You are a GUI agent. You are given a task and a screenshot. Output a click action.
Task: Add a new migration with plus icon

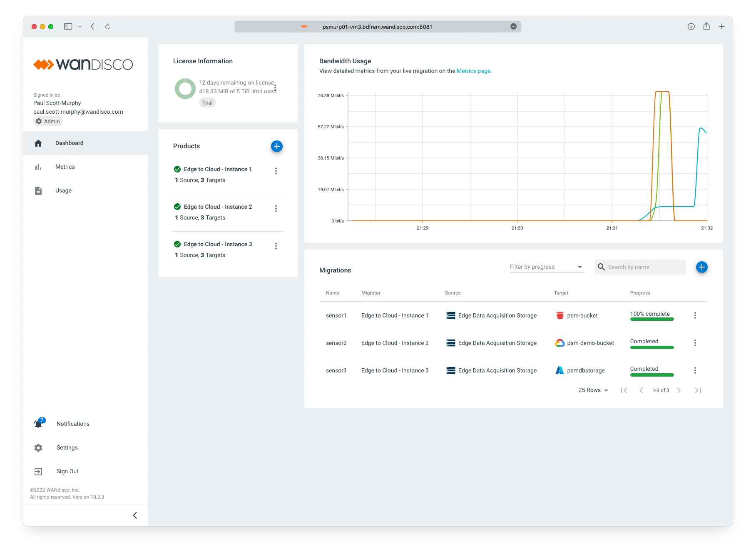[x=701, y=267]
